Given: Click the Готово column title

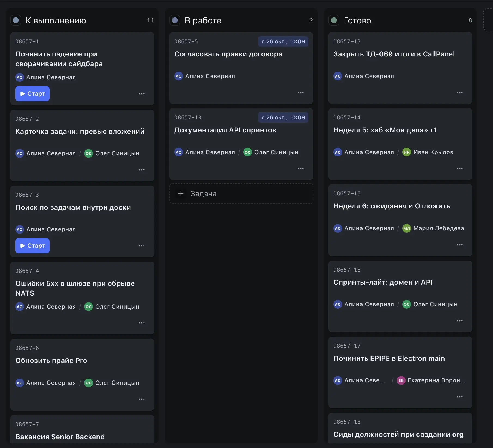Looking at the screenshot, I should (357, 20).
